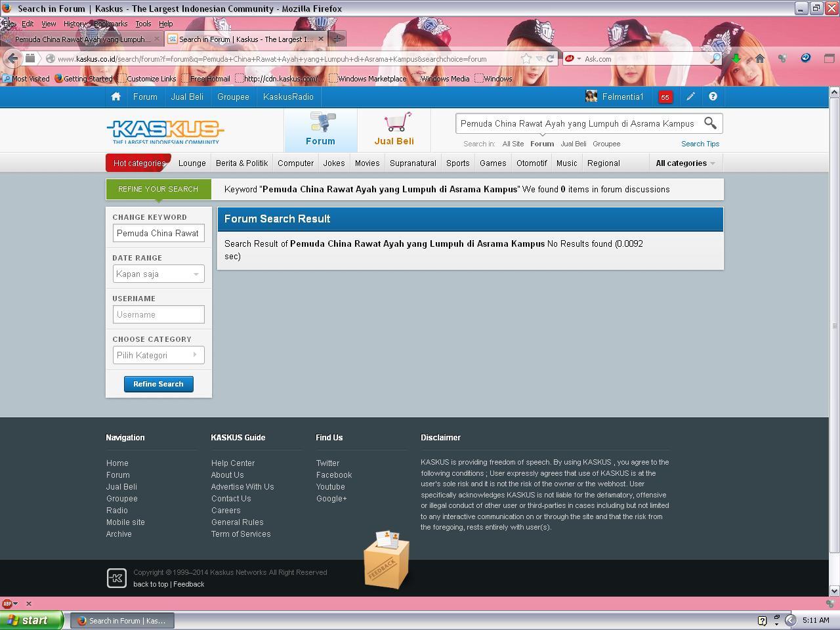Click the magnifier search icon in Kaskus search box
Viewport: 840px width, 630px height.
click(x=710, y=123)
